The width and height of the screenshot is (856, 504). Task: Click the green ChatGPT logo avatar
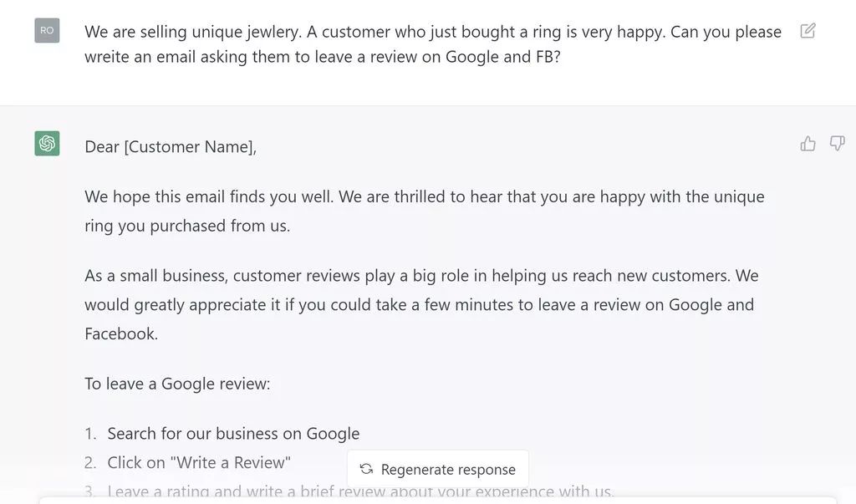coord(47,144)
